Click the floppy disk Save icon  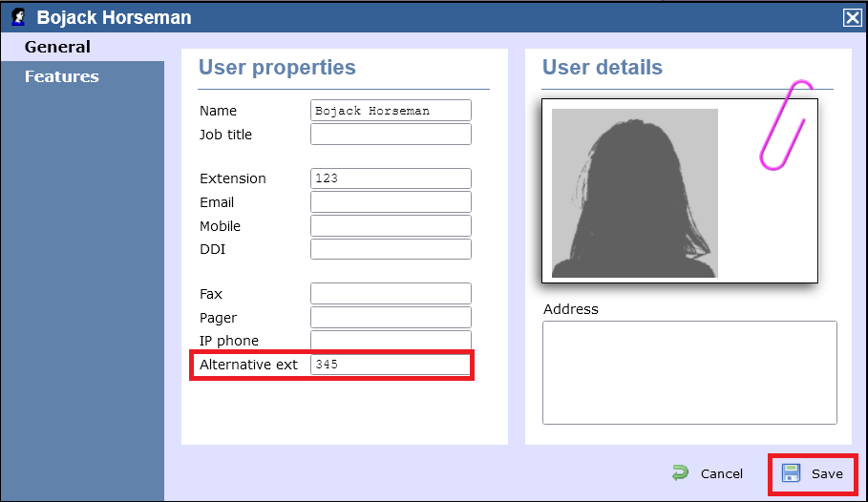point(791,473)
